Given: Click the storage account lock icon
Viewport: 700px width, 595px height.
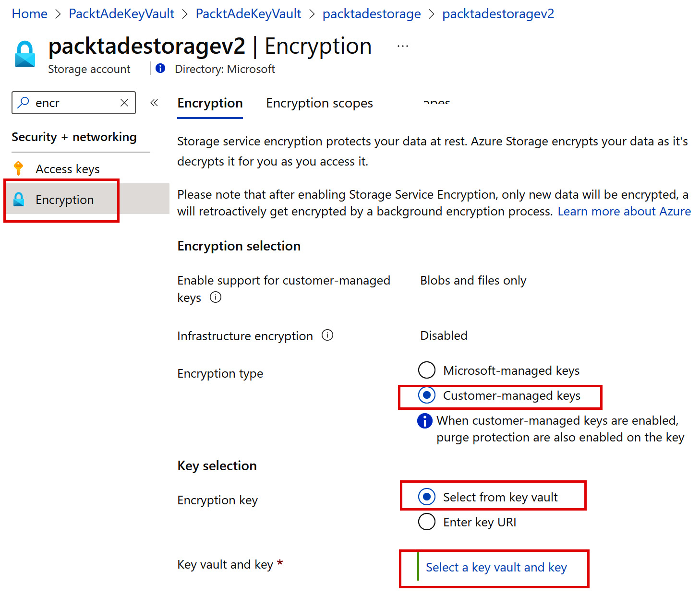Looking at the screenshot, I should [x=25, y=54].
